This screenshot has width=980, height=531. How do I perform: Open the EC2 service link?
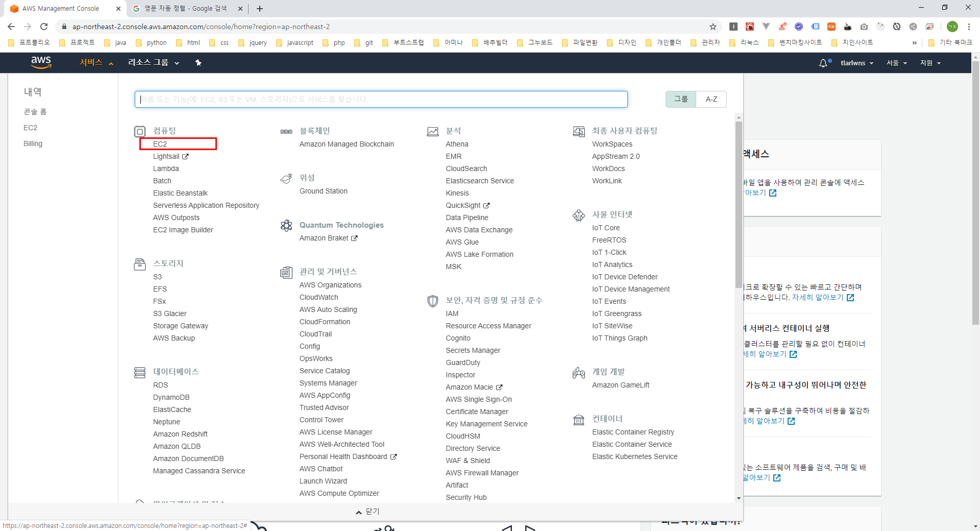pos(160,144)
